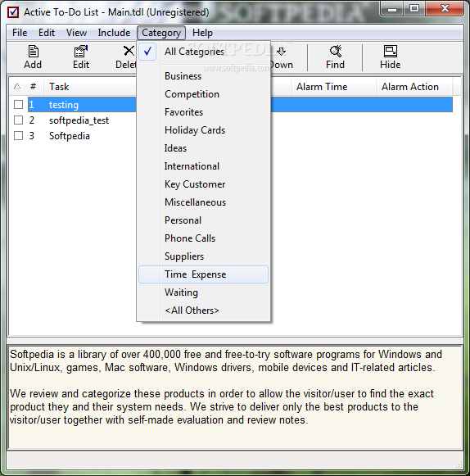The width and height of the screenshot is (470, 476).
Task: Choose Business from the category list
Action: (203, 76)
